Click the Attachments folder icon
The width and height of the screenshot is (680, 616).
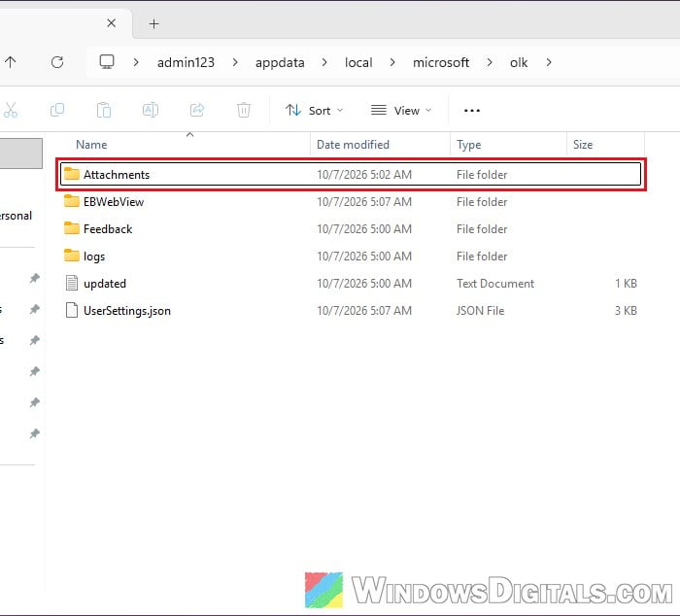[72, 174]
